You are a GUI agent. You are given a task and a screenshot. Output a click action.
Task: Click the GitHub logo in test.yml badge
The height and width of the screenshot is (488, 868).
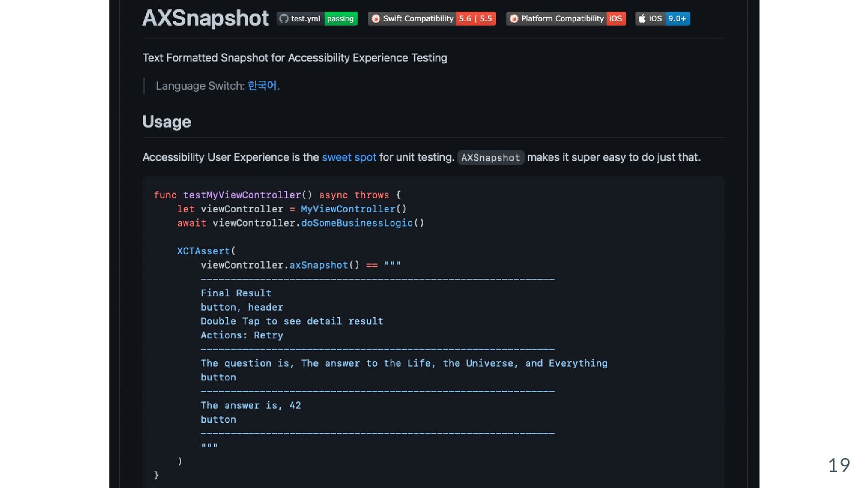[283, 19]
